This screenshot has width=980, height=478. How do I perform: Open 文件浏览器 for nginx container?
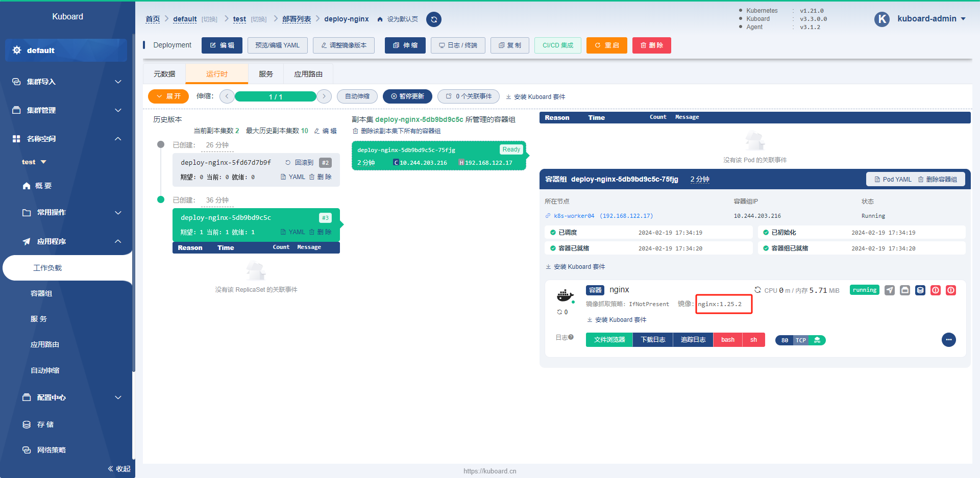609,340
